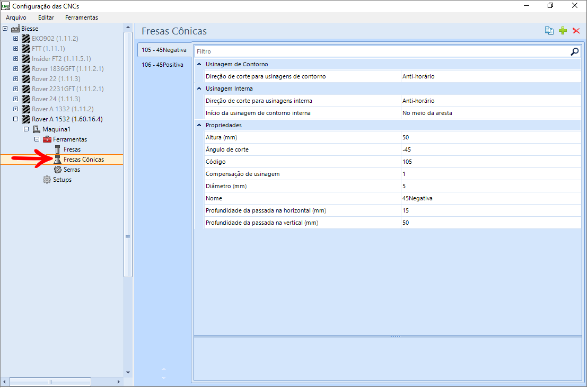Open the Editar menu
This screenshot has width=588, height=389.
point(46,17)
